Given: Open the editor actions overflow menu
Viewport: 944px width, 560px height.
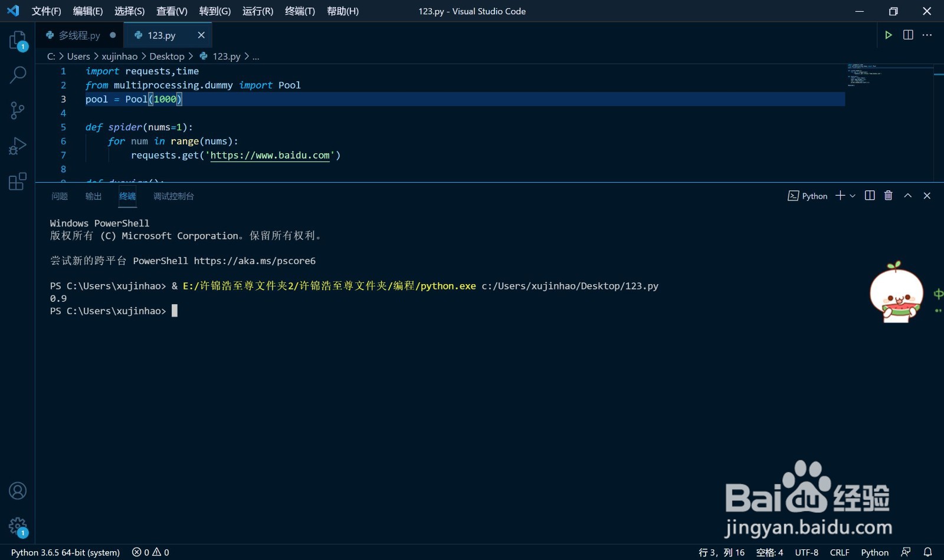Looking at the screenshot, I should pyautogui.click(x=927, y=35).
